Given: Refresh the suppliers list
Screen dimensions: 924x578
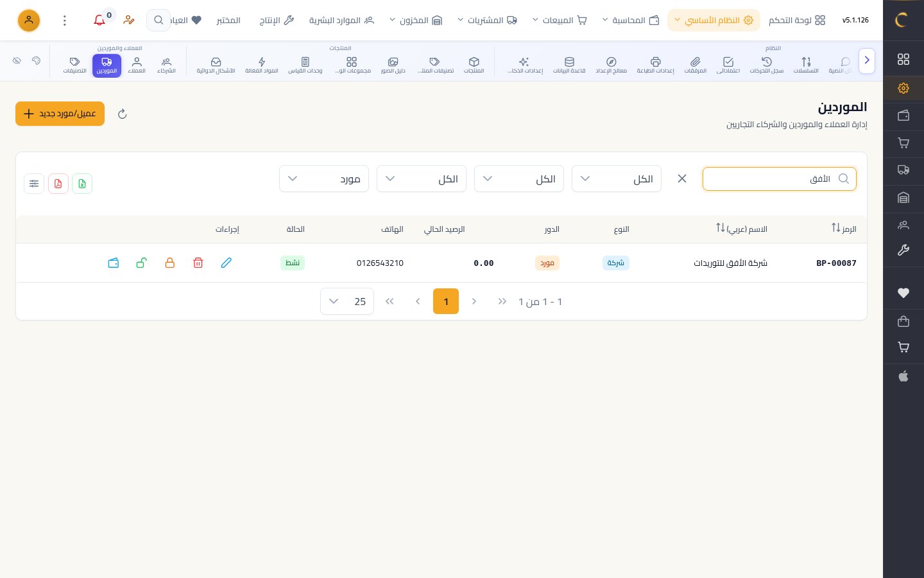Looking at the screenshot, I should coord(123,114).
